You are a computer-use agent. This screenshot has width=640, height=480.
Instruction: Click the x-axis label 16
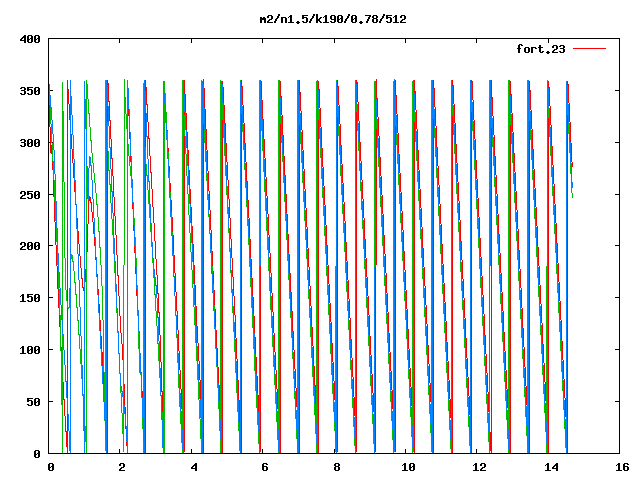(x=622, y=467)
